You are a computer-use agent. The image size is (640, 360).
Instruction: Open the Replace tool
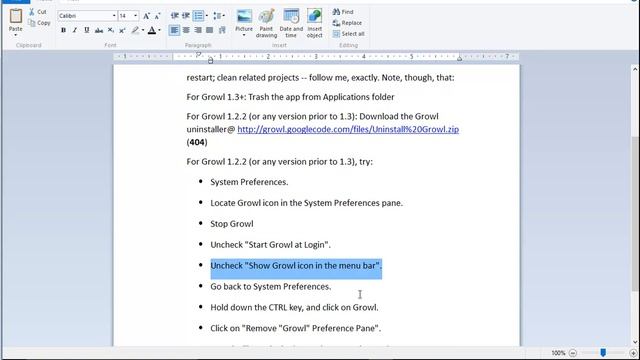point(347,23)
